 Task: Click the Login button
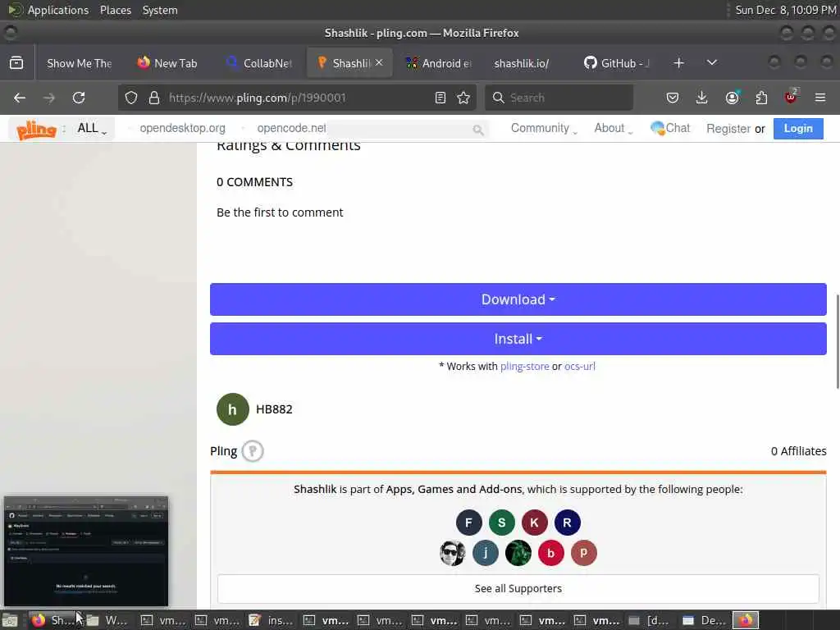[x=798, y=129]
